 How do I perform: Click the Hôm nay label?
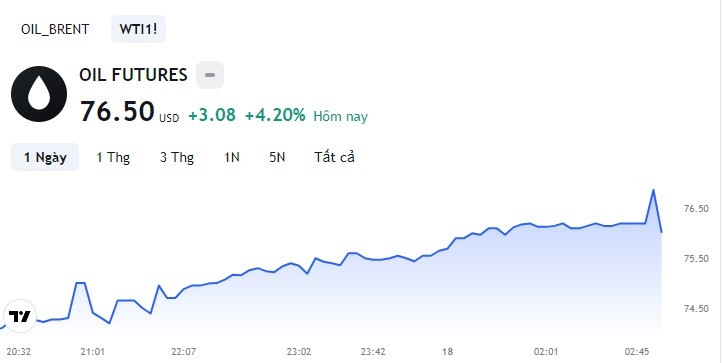(341, 116)
